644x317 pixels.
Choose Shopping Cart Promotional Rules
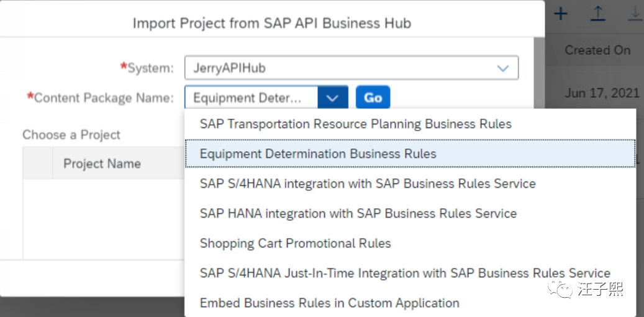pyautogui.click(x=296, y=243)
